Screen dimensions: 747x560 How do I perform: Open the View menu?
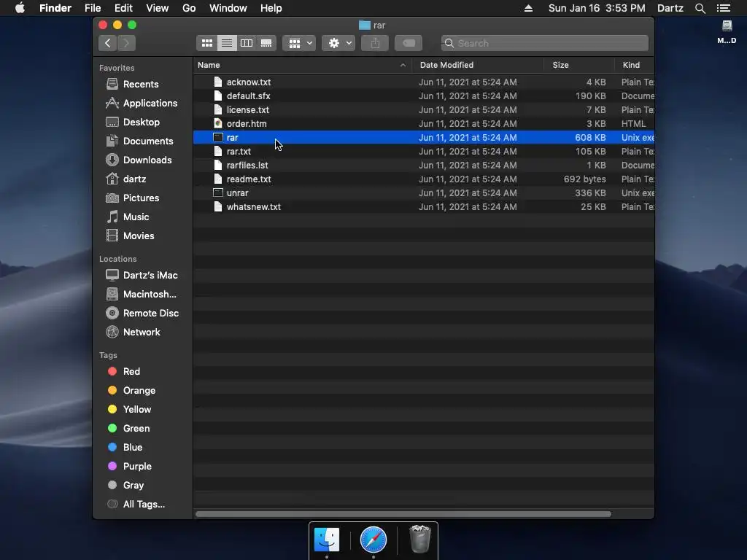coord(158,8)
